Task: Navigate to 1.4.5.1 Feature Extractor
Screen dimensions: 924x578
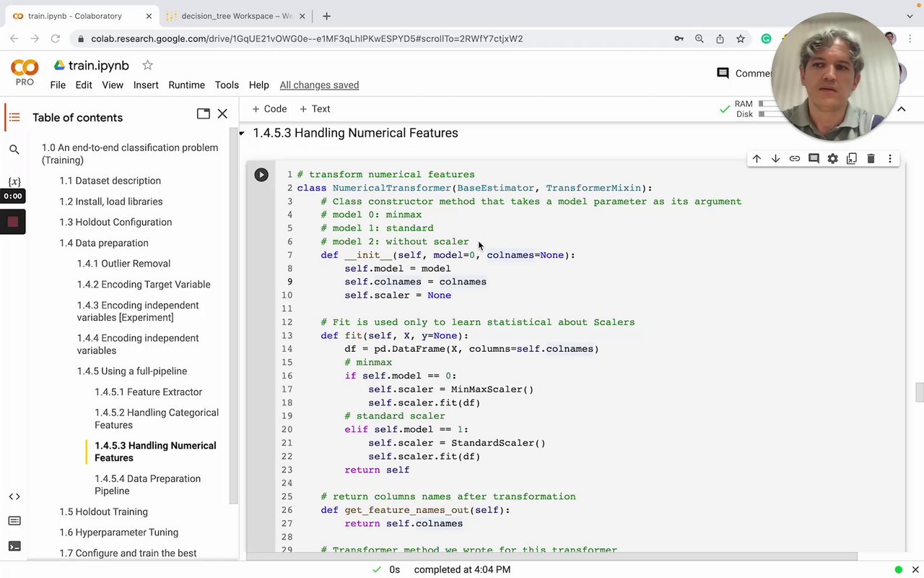Action: click(149, 392)
